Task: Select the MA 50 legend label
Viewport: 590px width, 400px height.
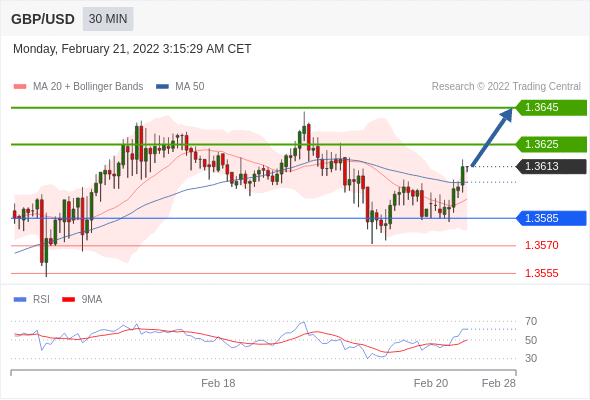Action: point(190,87)
